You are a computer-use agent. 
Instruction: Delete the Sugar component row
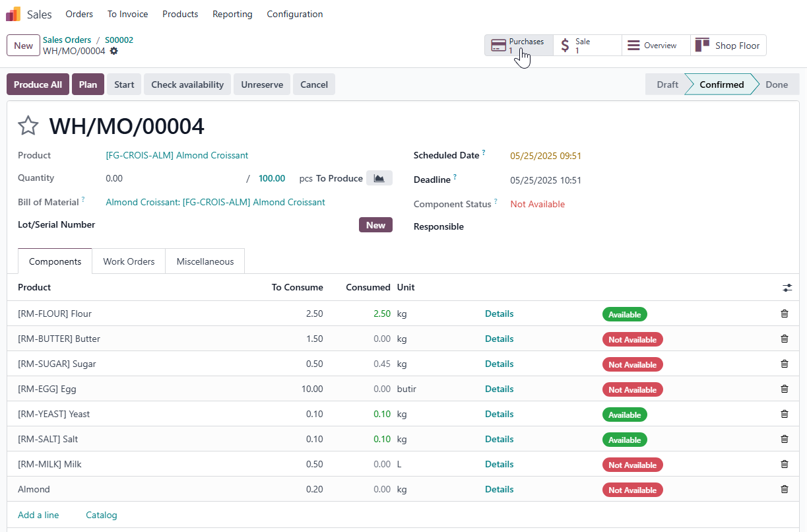(785, 364)
